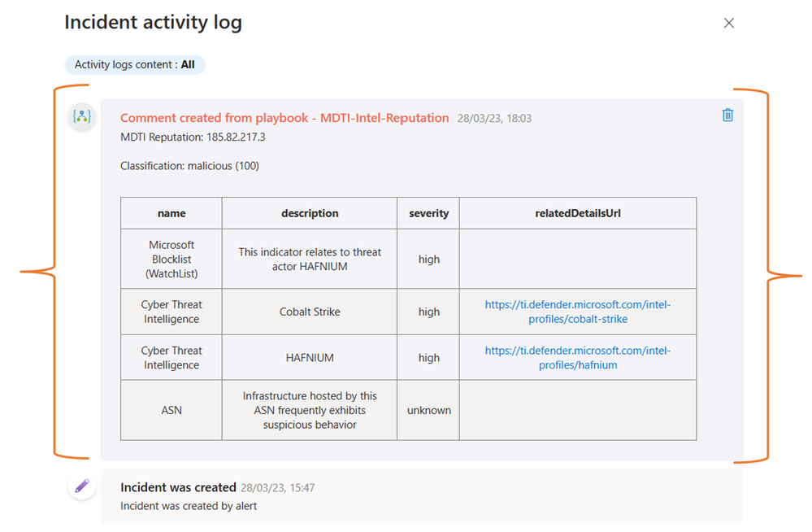This screenshot has width=812, height=532.
Task: Click the Classification: malicious (100) text
Action: click(x=189, y=166)
